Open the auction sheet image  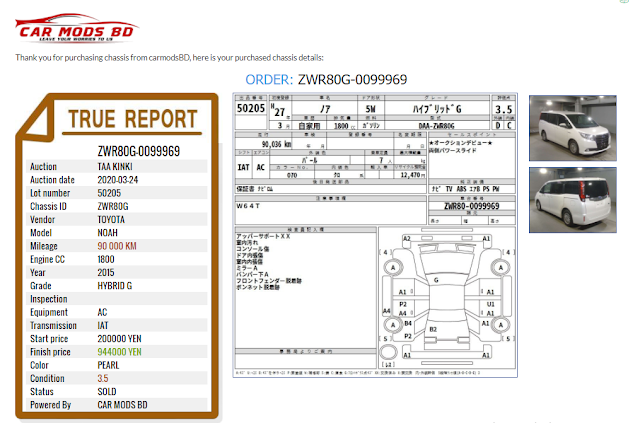(375, 235)
